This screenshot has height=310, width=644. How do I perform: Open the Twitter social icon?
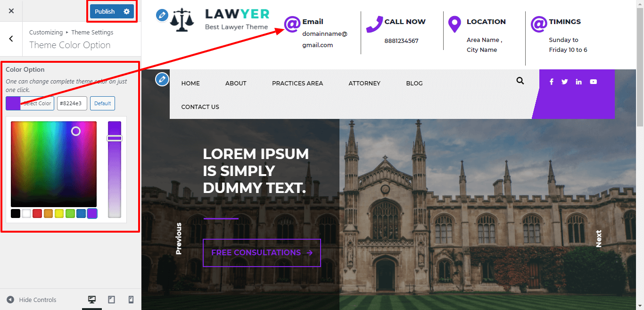click(564, 82)
